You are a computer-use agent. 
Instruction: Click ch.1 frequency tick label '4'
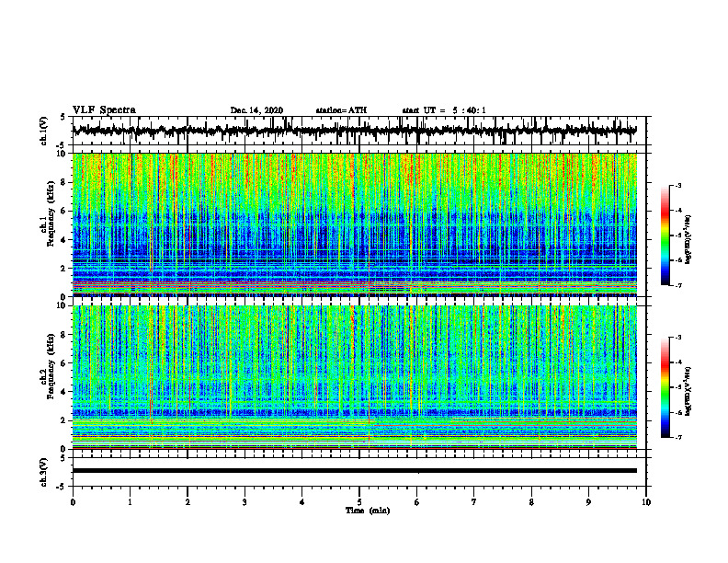tap(64, 240)
